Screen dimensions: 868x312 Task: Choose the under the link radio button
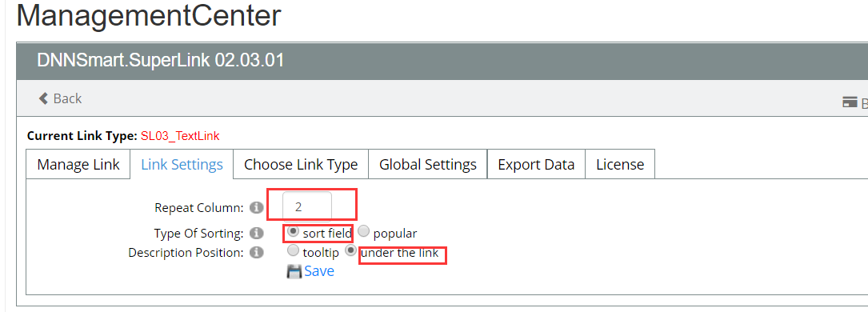tap(351, 250)
